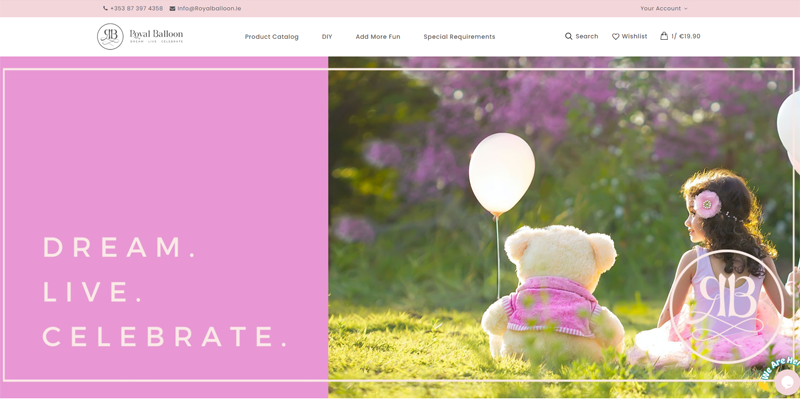Click the Wishlist text link
800x400 pixels.
(x=635, y=37)
